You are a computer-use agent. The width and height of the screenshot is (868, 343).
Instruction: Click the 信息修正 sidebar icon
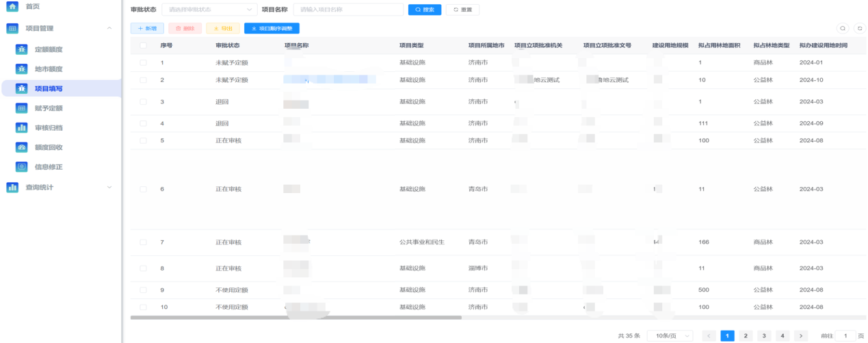pyautogui.click(x=21, y=166)
